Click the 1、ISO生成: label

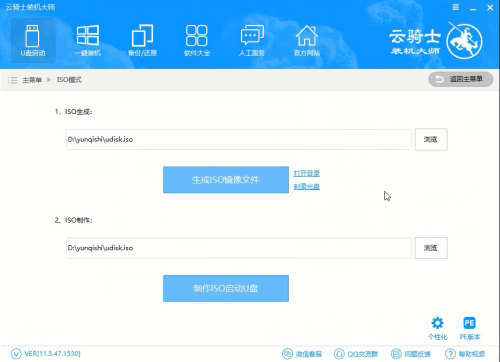74,112
